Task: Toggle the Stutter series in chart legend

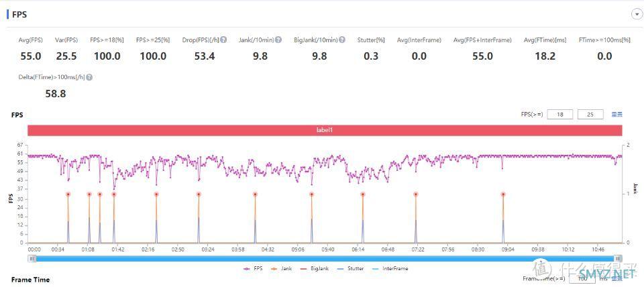Action: (x=350, y=268)
